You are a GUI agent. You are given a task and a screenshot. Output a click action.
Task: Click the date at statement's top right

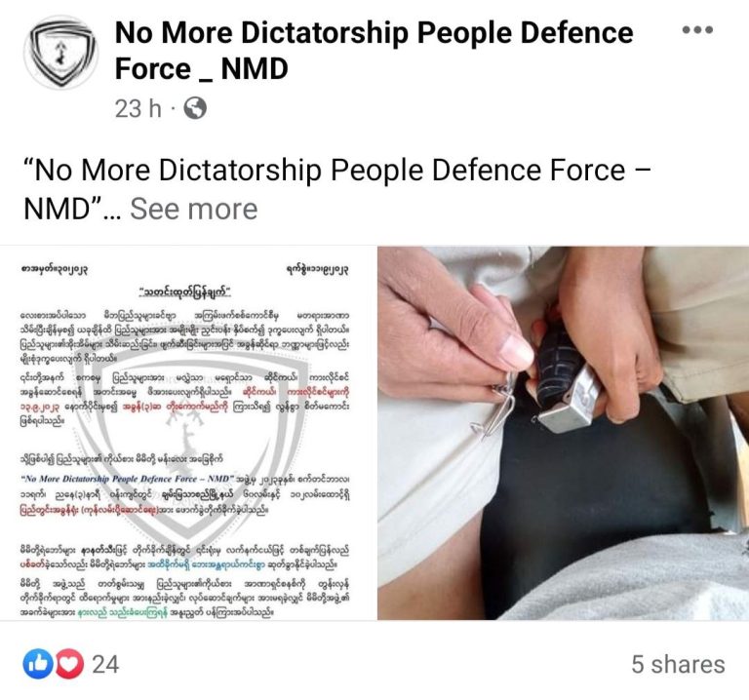point(317,270)
